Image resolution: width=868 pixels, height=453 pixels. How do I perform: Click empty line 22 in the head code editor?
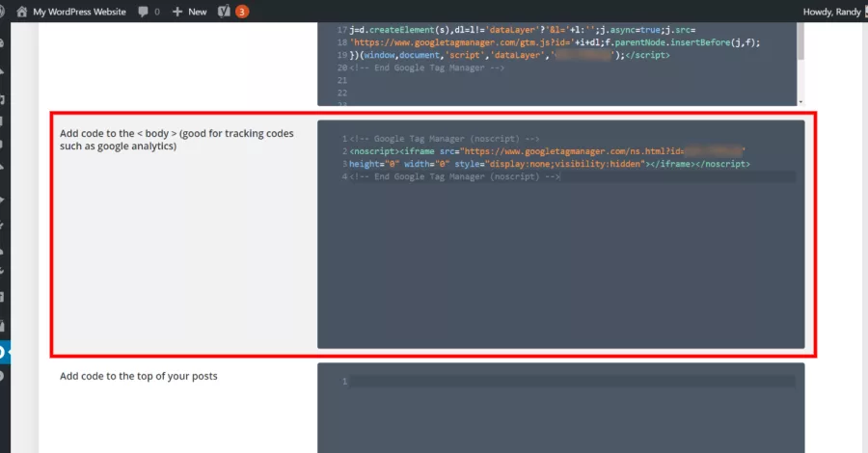point(572,93)
